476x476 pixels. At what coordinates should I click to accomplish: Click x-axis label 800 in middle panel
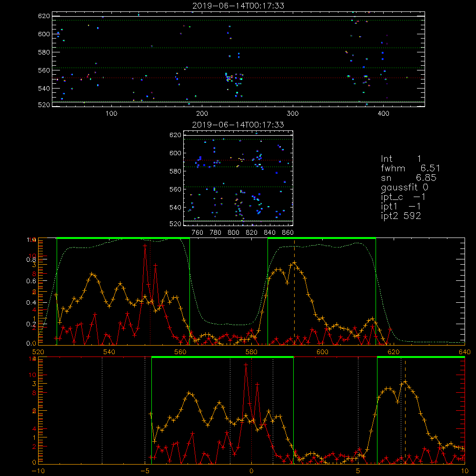[233, 233]
